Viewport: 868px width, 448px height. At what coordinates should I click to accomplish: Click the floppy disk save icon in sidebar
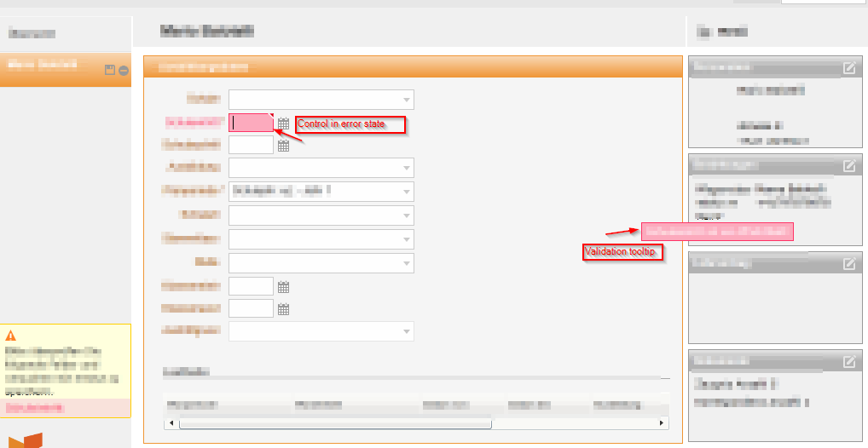(x=110, y=70)
